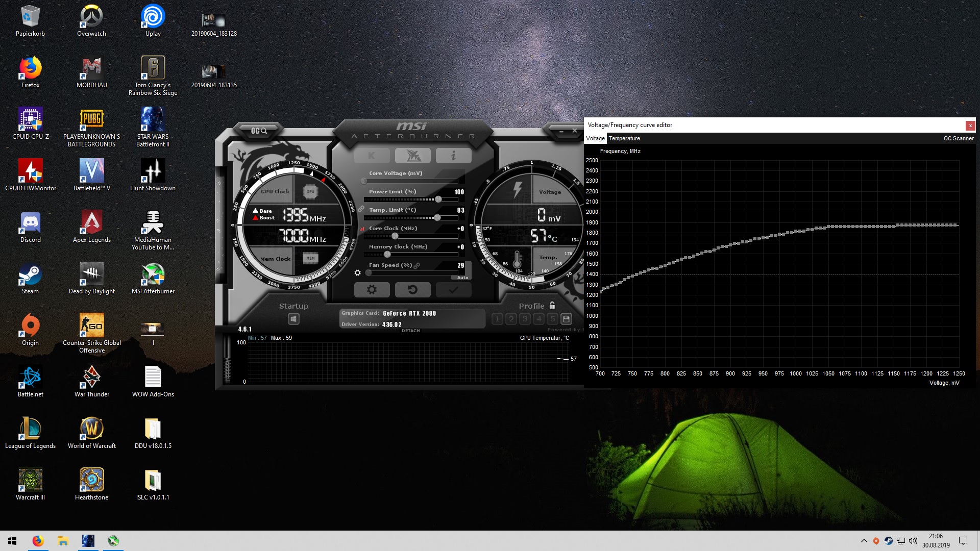
Task: Toggle the link icon next to Temp. Limit
Action: pos(361,209)
